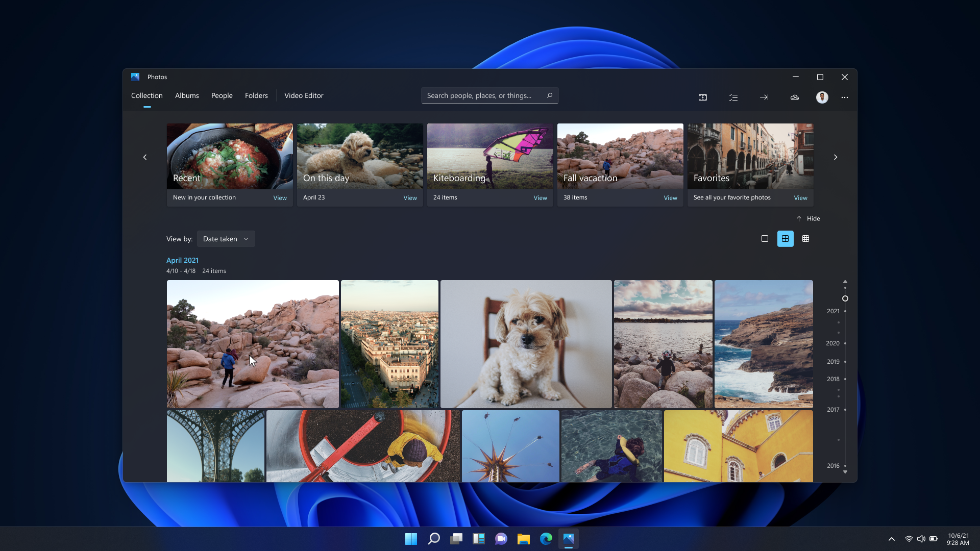Select the small grid view icon

coord(805,239)
